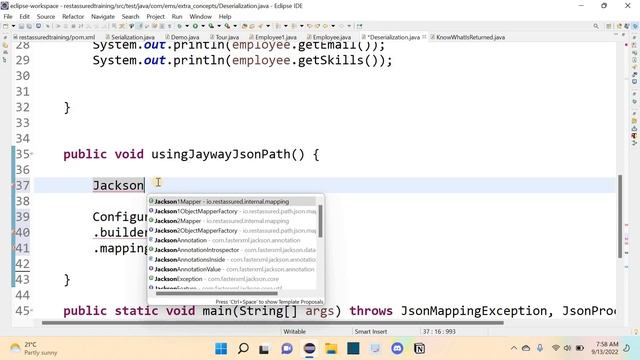Viewport: 640px width, 360px height.
Task: Open the Refactor menu
Action: click(73, 16)
